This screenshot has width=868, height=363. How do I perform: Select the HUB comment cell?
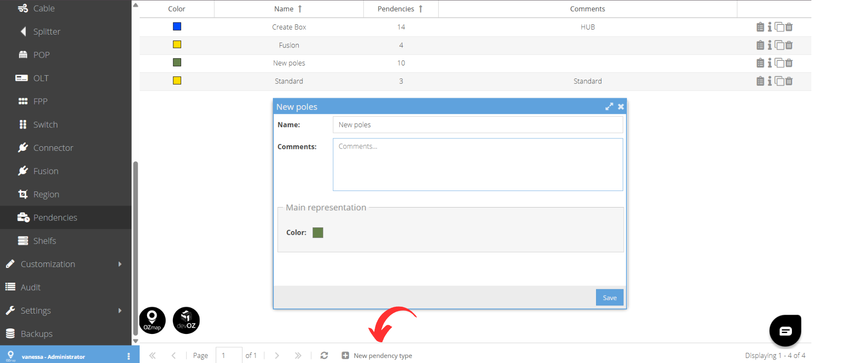tap(587, 27)
